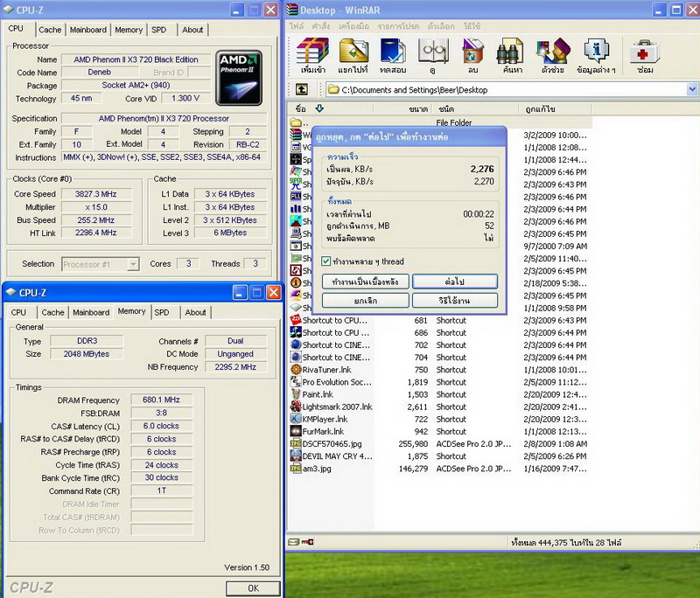Select the RivaTuner.lnk file icon
The height and width of the screenshot is (598, 700).
click(296, 369)
